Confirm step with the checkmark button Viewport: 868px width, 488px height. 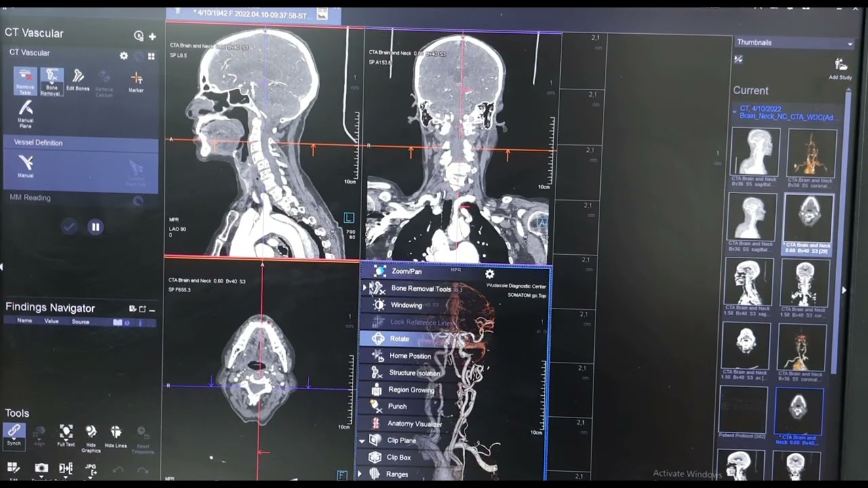(x=69, y=227)
